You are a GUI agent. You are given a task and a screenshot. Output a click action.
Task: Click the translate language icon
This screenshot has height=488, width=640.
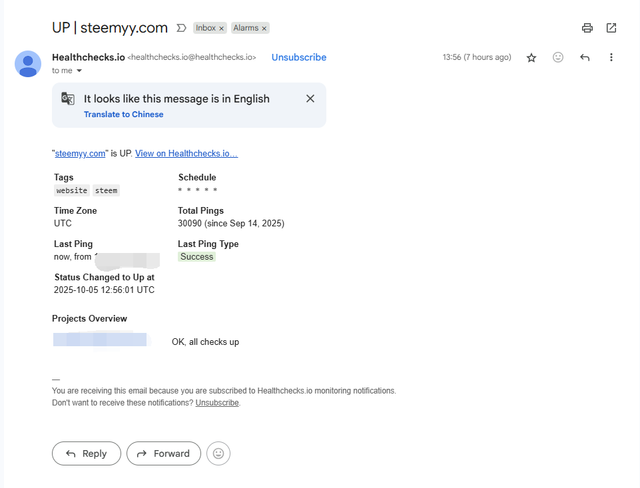[68, 99]
